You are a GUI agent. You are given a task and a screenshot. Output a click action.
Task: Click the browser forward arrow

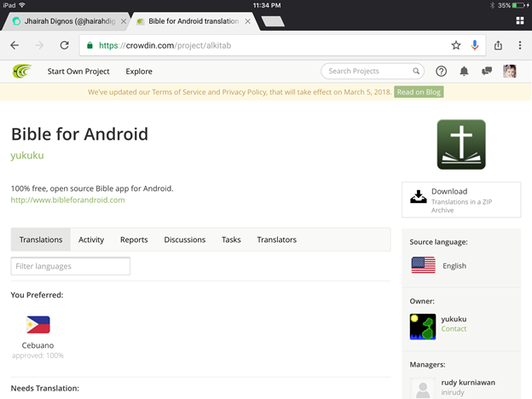click(x=39, y=45)
